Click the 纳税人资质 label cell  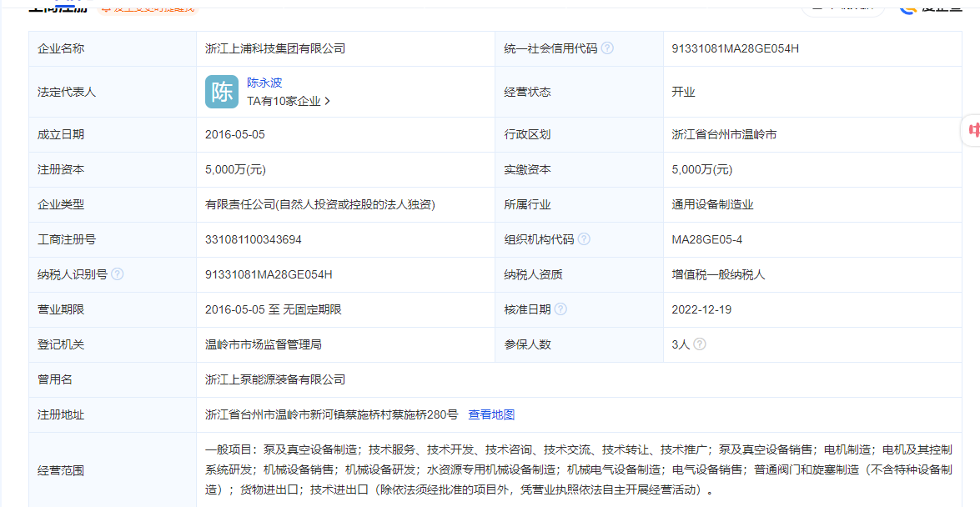click(x=580, y=274)
